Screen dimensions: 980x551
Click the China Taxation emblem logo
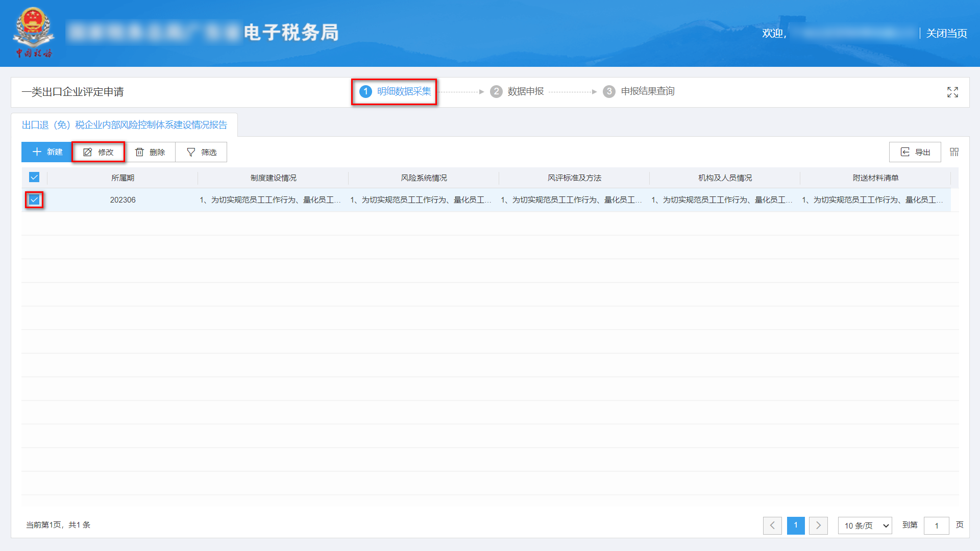pos(34,32)
